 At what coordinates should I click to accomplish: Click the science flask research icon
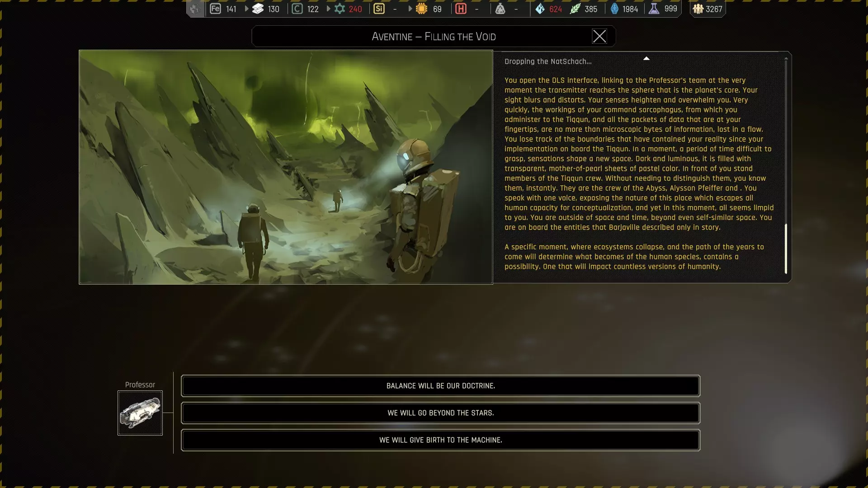pos(654,9)
